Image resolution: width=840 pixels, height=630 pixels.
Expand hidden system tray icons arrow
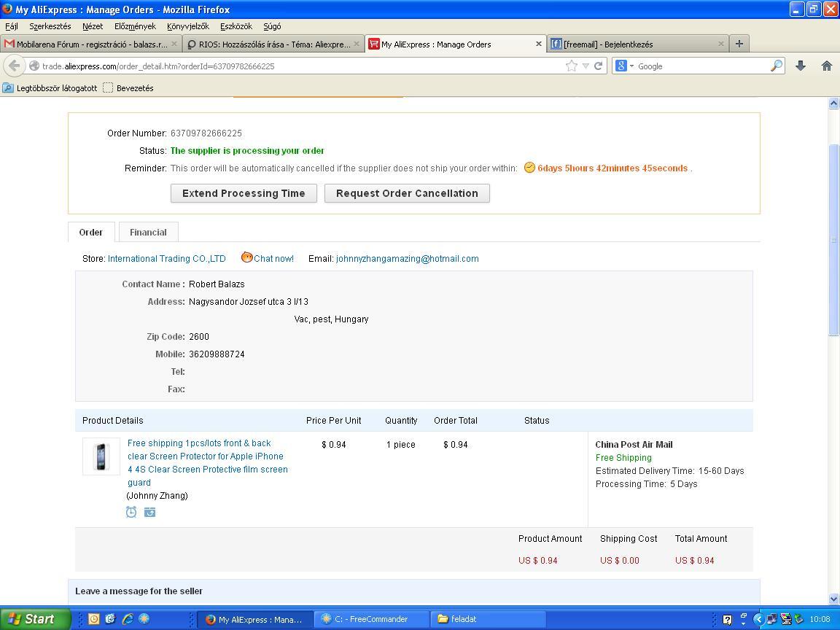pos(758,619)
